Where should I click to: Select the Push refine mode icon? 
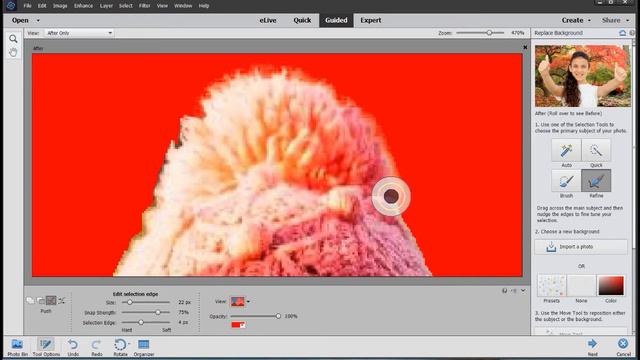[x=51, y=300]
